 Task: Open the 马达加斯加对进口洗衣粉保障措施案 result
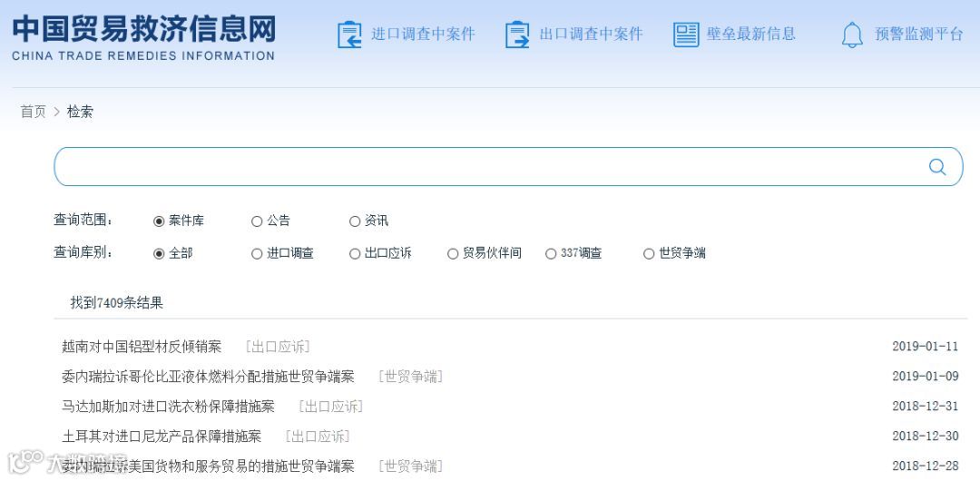point(168,407)
